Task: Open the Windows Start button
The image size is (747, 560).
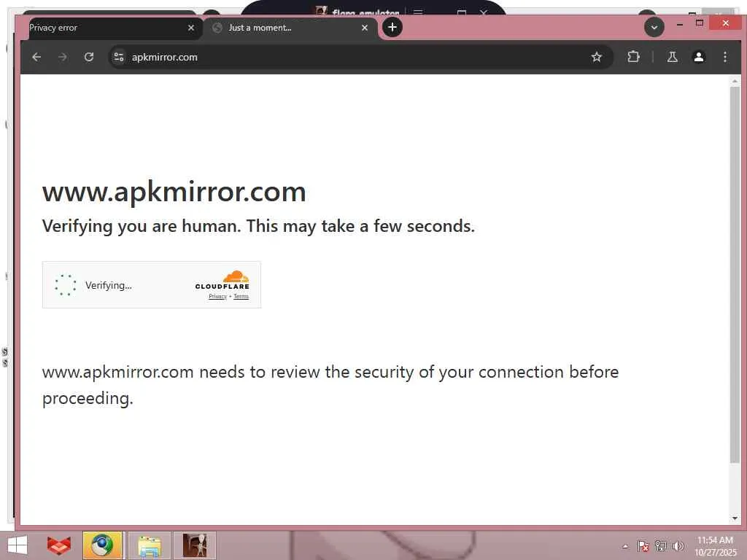Action: (x=18, y=545)
